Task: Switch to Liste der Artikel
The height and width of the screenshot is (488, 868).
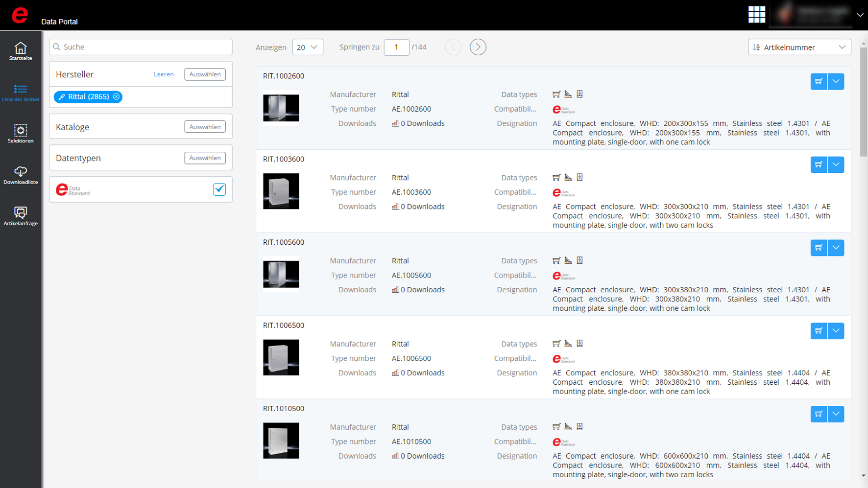Action: (x=21, y=93)
